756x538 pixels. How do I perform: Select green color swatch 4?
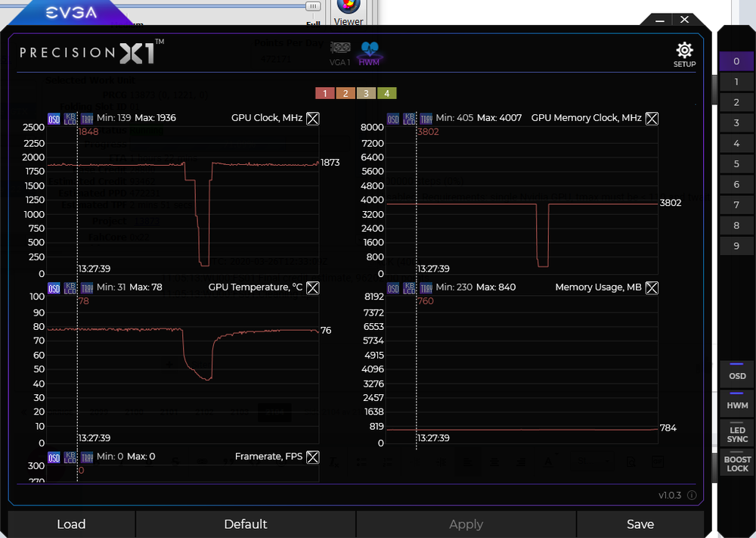click(x=386, y=93)
